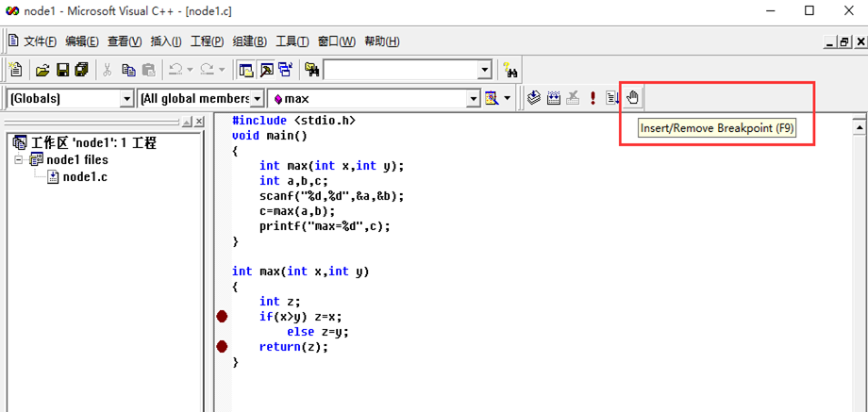This screenshot has width=868, height=412.
Task: Click the Paste clipboard icon
Action: (x=148, y=70)
